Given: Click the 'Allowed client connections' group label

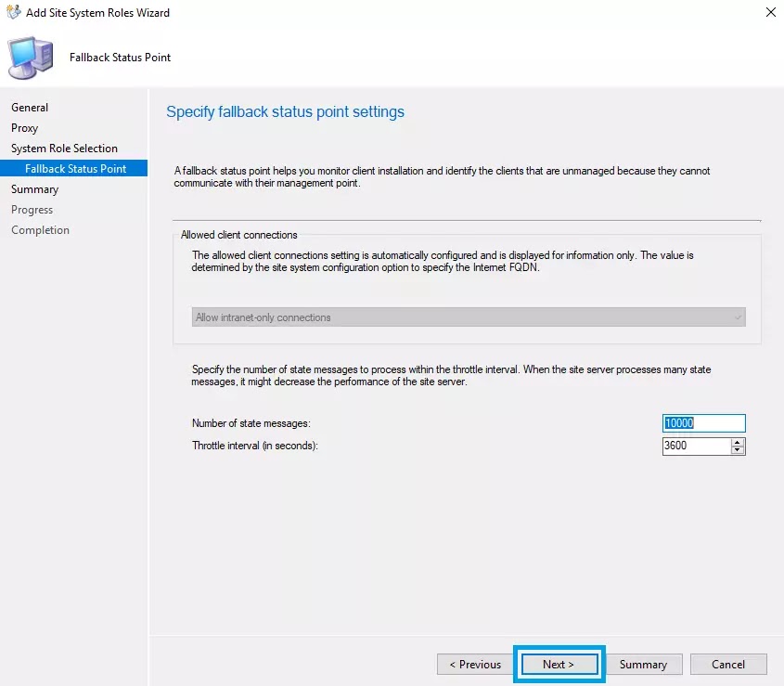Looking at the screenshot, I should tap(238, 235).
